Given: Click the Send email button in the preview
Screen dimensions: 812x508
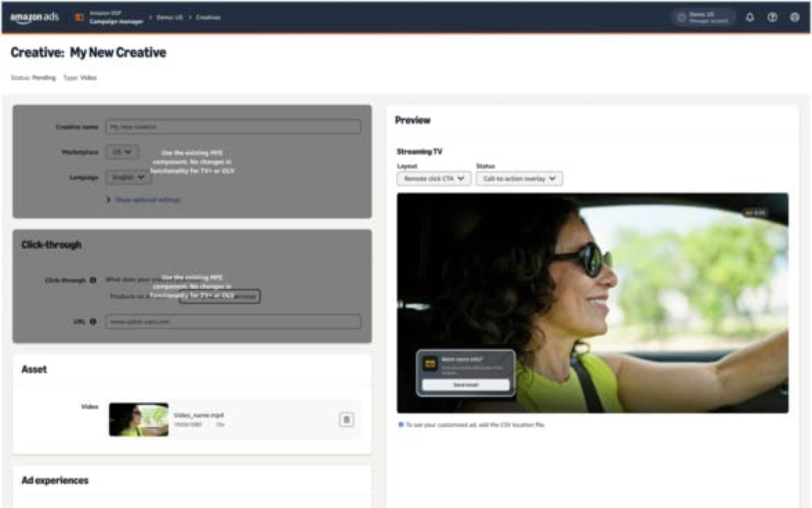Looking at the screenshot, I should [465, 385].
